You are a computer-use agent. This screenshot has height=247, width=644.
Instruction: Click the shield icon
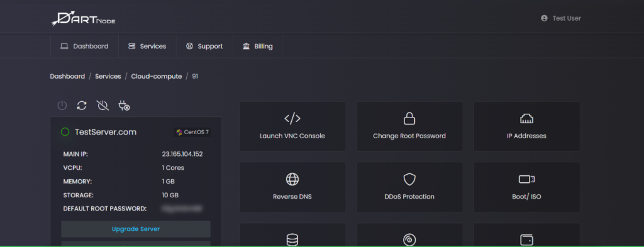tap(409, 179)
